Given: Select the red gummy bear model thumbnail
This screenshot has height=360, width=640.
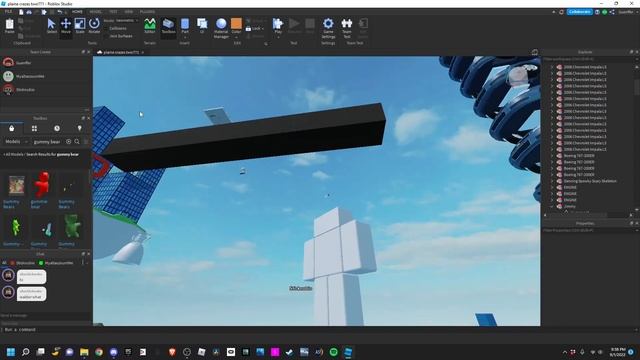Looking at the screenshot, I should coord(41,185).
